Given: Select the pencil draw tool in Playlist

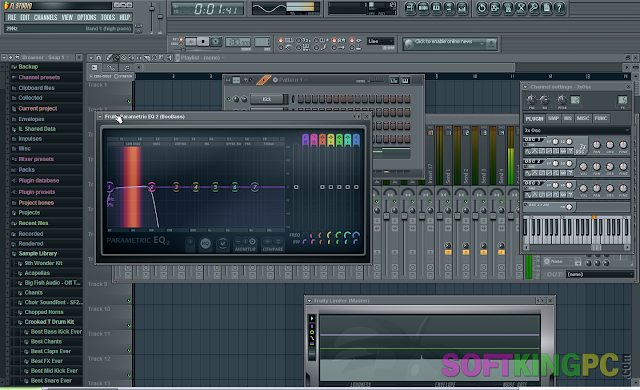Looking at the screenshot, I should pos(109,58).
